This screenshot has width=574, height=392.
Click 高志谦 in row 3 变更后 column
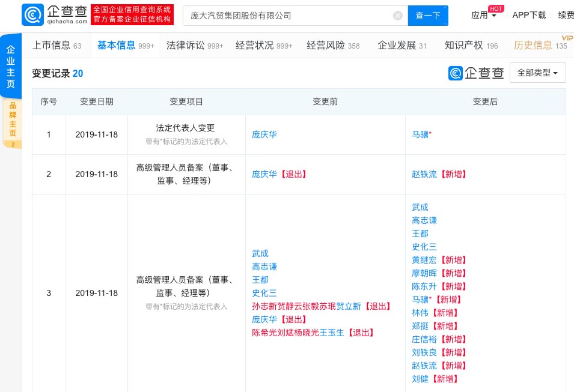424,220
